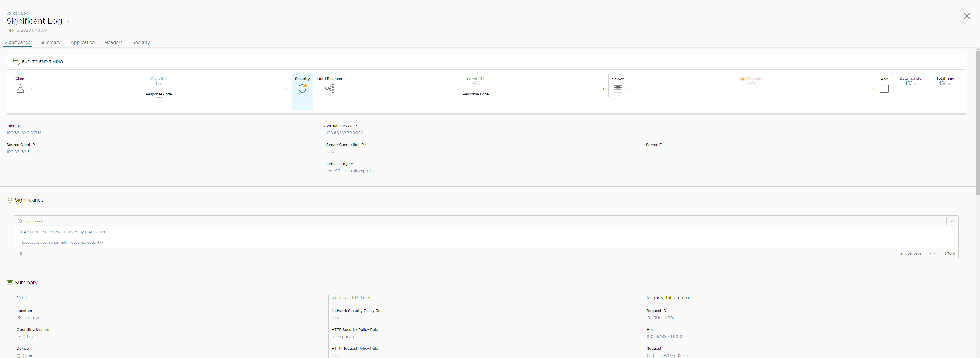Click the Significance lightbulb icon
The height and width of the screenshot is (358, 980).
(10, 200)
